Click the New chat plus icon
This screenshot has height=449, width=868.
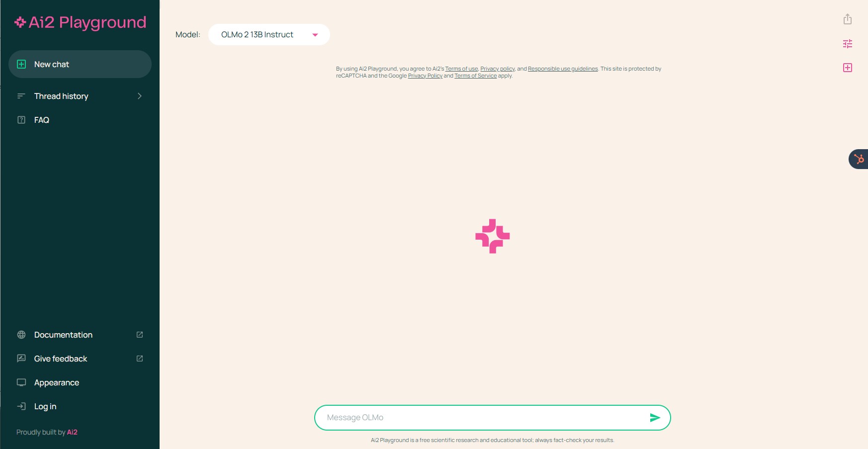click(x=21, y=64)
